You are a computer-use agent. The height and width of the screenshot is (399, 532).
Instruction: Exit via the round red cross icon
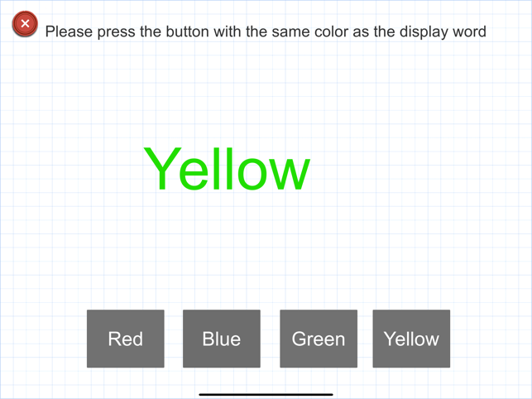click(25, 24)
